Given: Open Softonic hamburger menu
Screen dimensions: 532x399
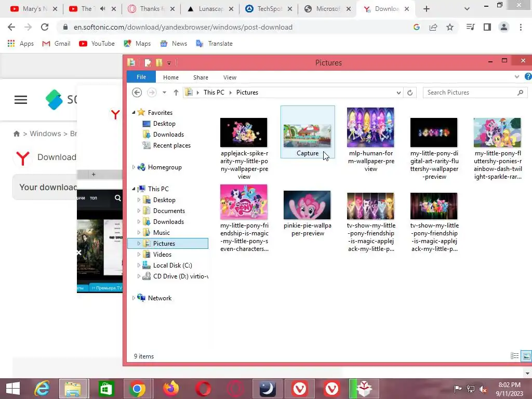Looking at the screenshot, I should click(21, 100).
